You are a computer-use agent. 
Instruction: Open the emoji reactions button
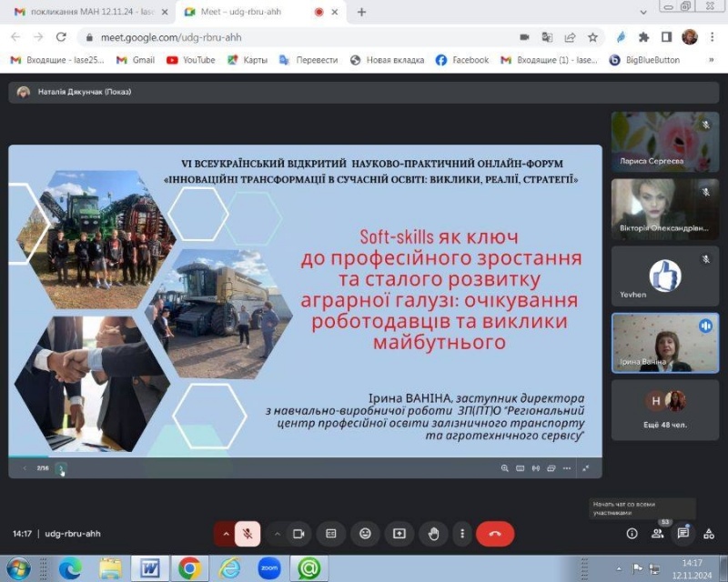[x=365, y=534]
